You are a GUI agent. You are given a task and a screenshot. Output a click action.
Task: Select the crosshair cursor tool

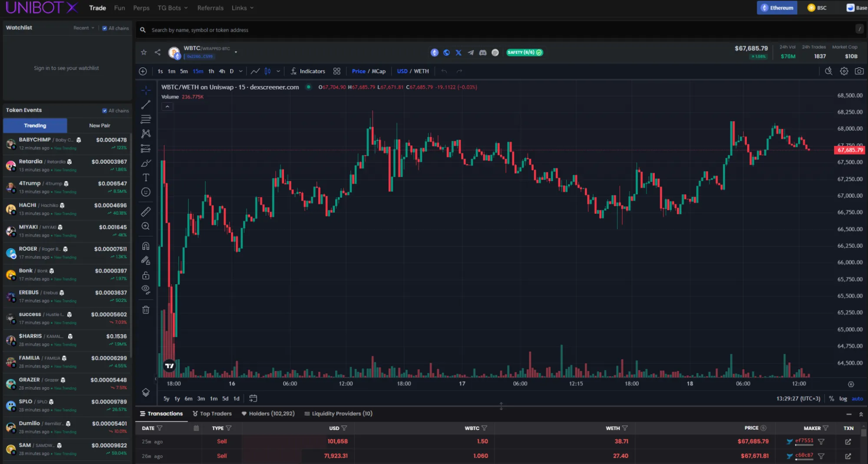click(x=145, y=90)
